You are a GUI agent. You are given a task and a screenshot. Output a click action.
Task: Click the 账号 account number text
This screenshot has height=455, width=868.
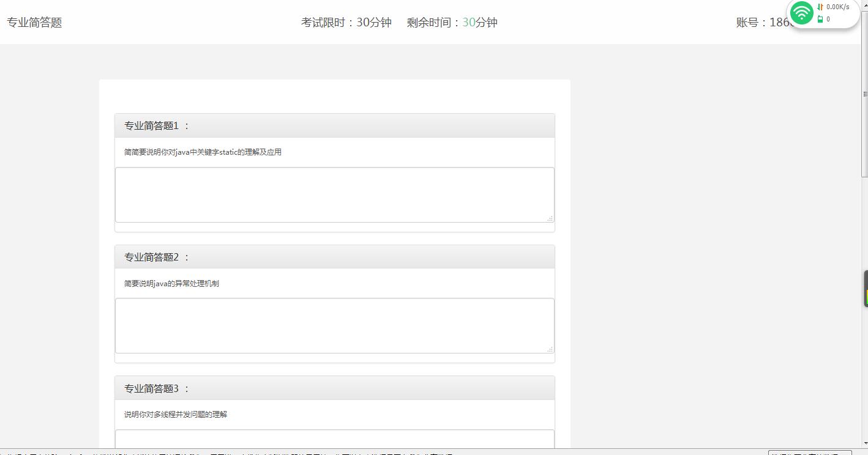coord(765,23)
